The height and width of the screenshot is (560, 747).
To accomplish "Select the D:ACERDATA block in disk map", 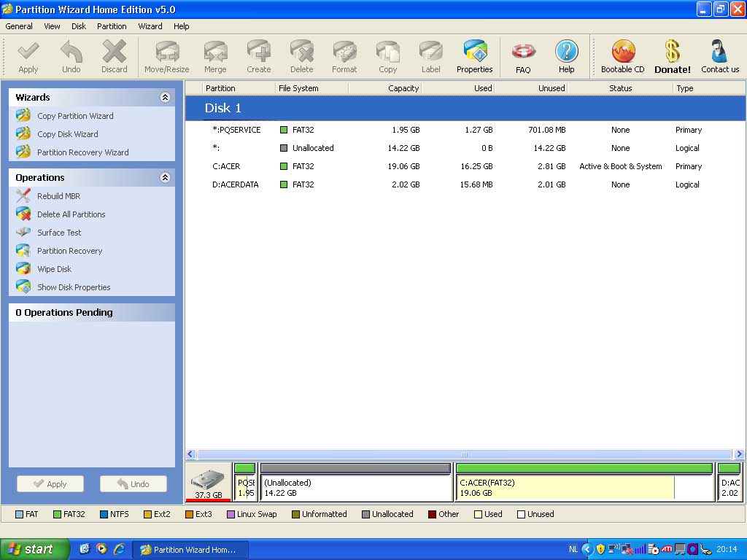I will click(x=729, y=482).
